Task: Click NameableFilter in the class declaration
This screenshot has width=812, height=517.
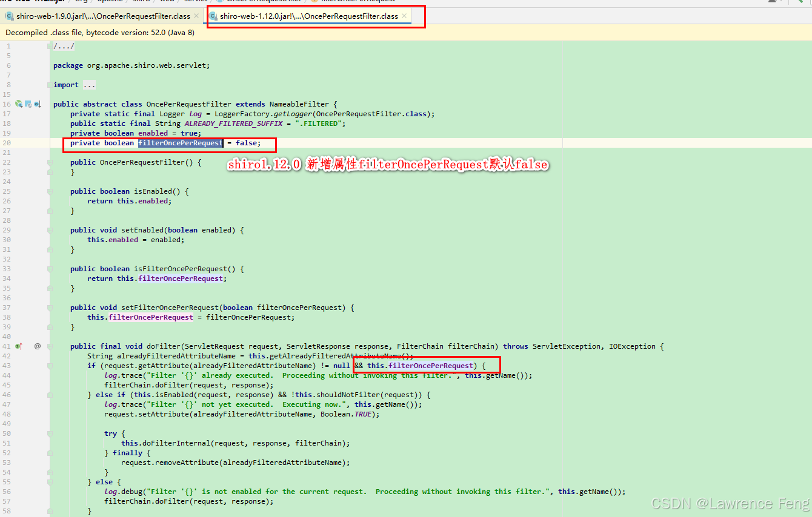Action: [301, 104]
